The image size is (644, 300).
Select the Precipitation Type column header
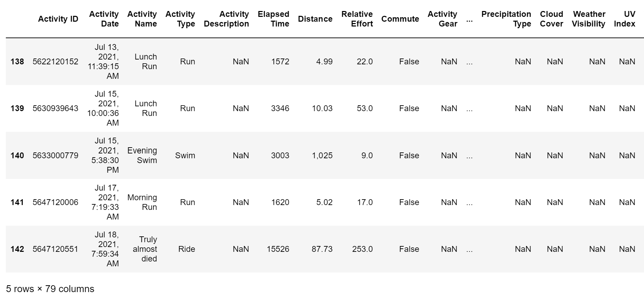(x=506, y=19)
